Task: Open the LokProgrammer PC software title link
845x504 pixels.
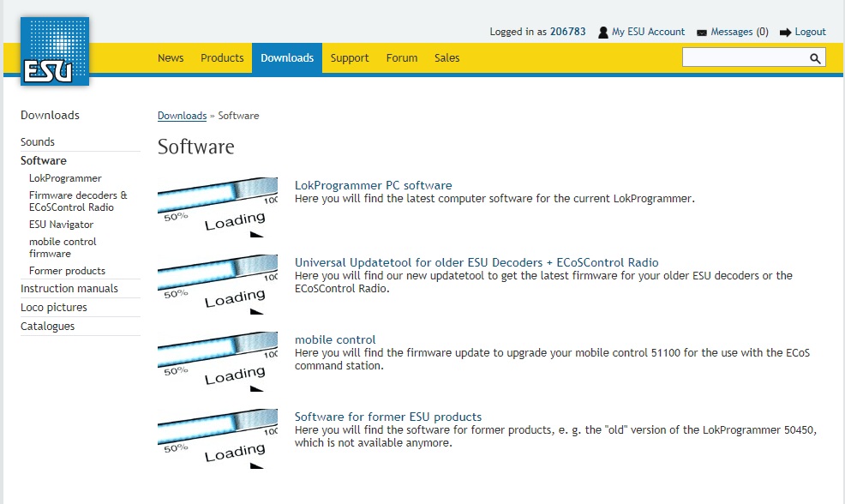Action: point(373,185)
